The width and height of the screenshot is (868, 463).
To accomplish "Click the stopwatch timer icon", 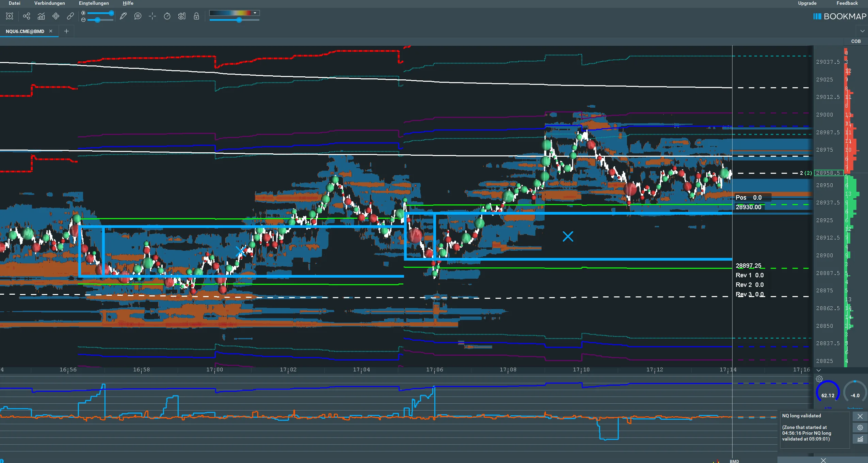I will pyautogui.click(x=167, y=16).
